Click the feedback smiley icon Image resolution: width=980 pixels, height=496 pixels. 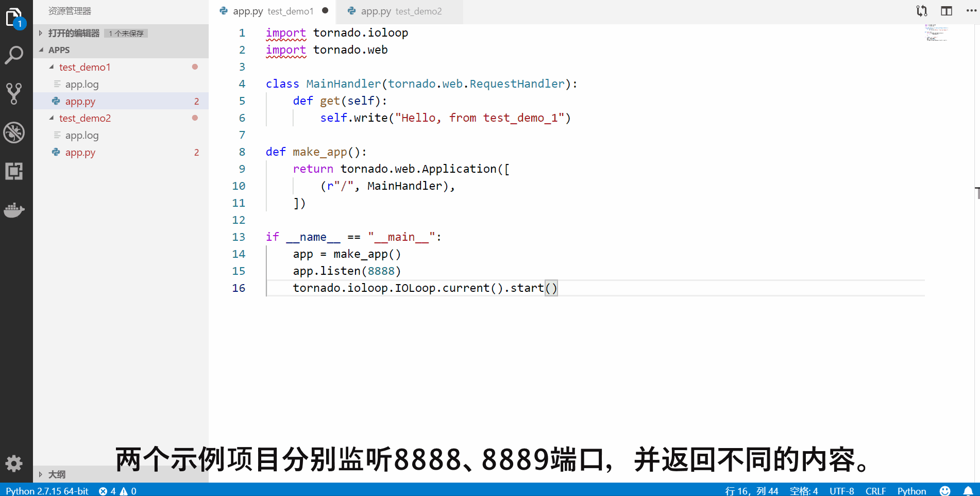point(945,491)
